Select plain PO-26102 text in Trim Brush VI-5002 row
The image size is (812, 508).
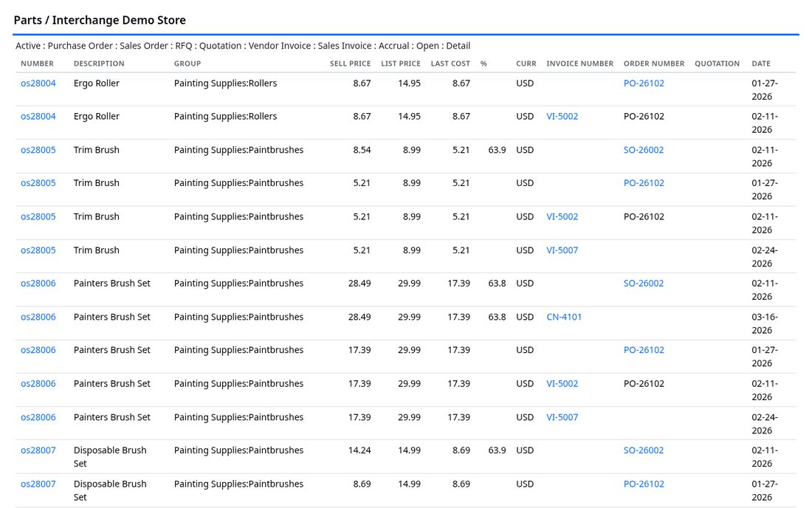click(x=644, y=217)
